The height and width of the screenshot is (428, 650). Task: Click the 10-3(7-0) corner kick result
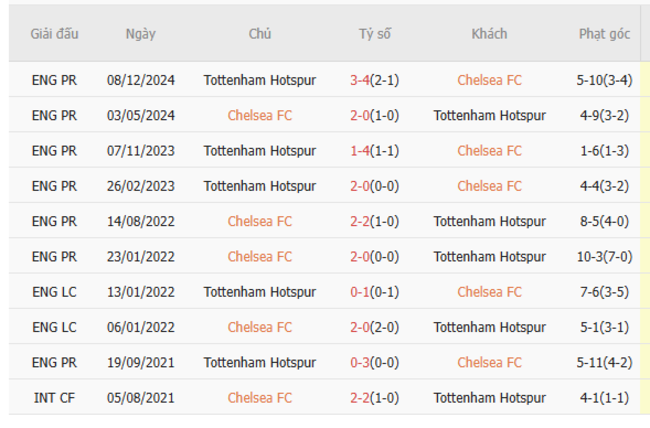[604, 256]
